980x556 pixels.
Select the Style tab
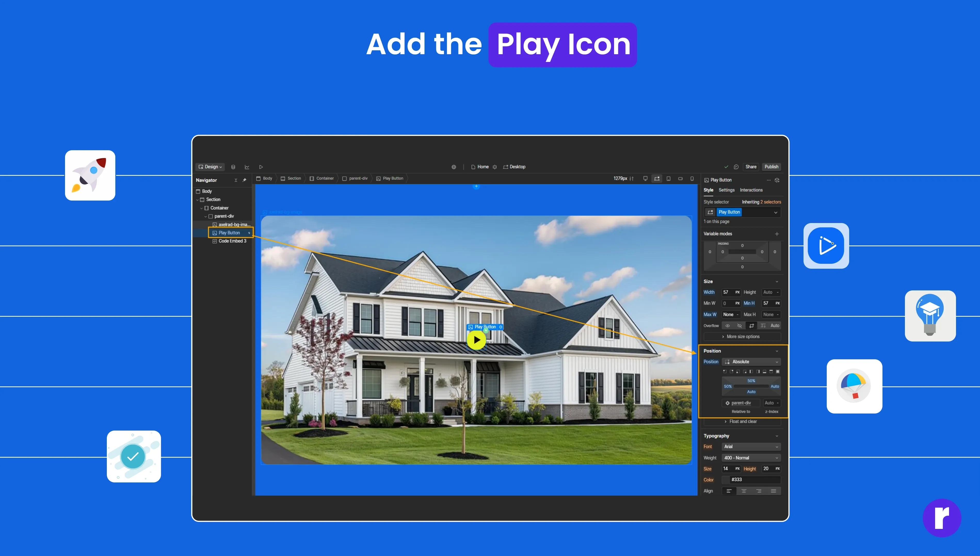tap(708, 190)
